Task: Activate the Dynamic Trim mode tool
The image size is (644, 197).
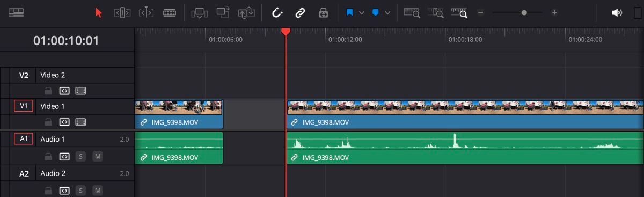Action: pos(146,12)
